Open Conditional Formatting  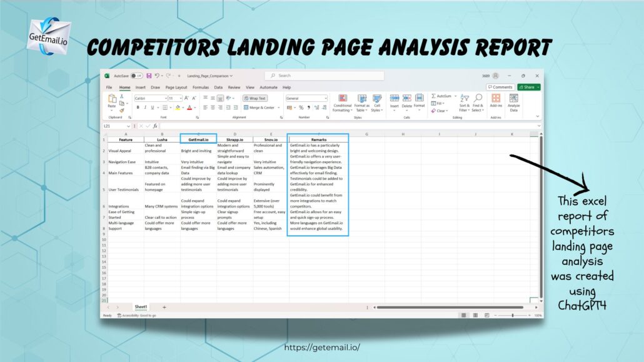coord(341,103)
